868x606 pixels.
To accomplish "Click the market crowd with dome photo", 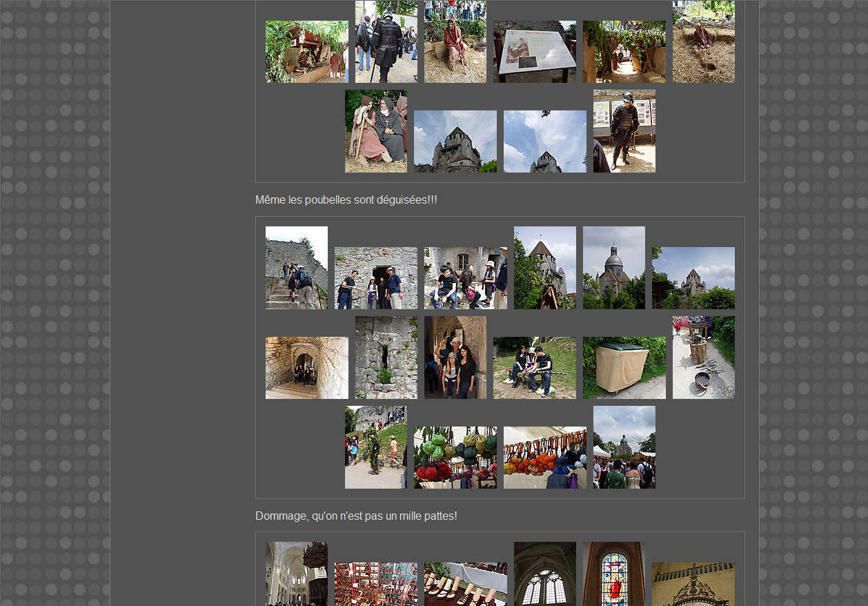I will (x=624, y=447).
